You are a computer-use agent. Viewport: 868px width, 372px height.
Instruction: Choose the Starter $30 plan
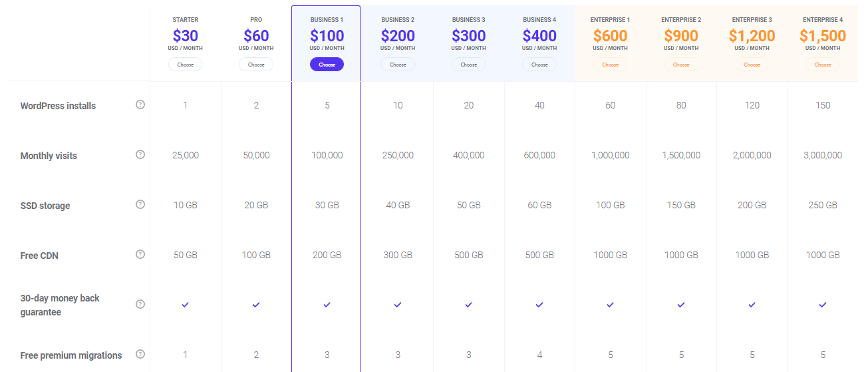(x=186, y=65)
